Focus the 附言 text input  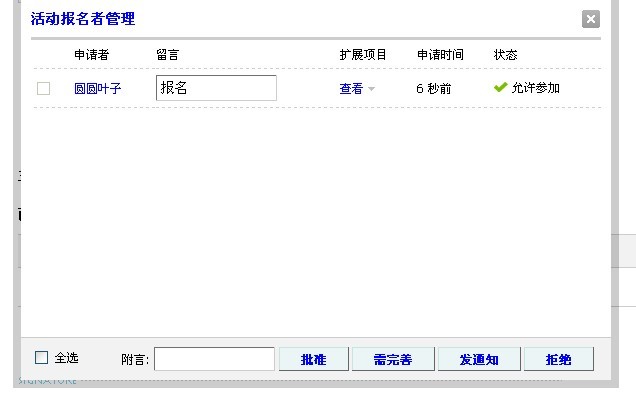coord(215,359)
